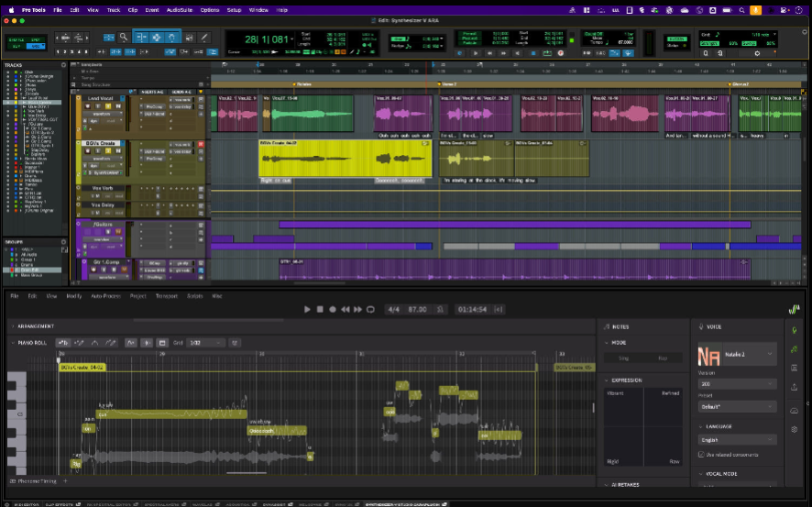Click Pro Tools transport Record button

coord(561,53)
